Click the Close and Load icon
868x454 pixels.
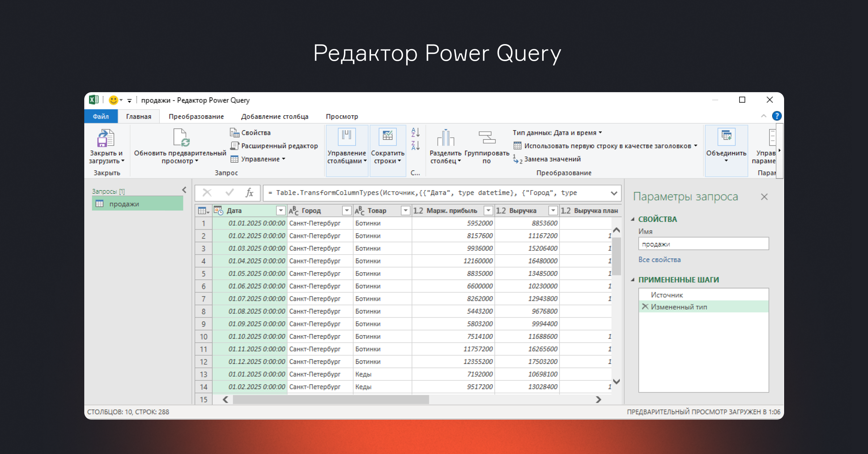click(106, 138)
